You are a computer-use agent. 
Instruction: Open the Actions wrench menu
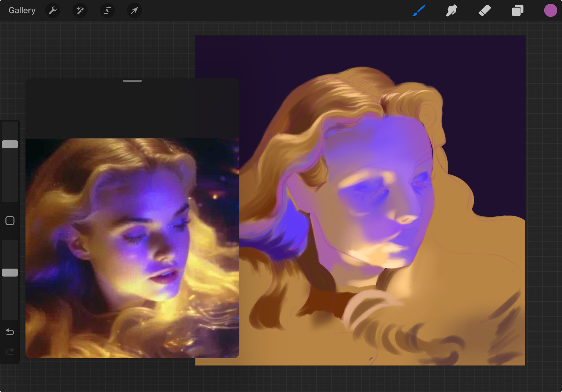pos(53,11)
